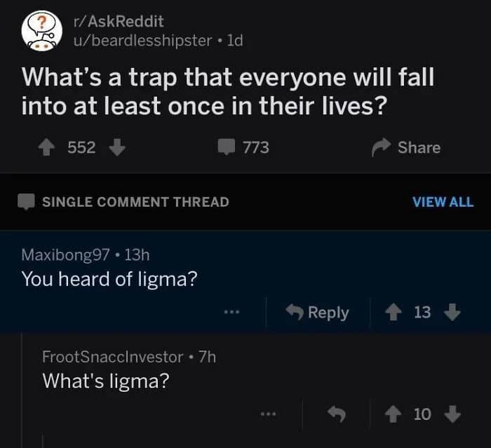The width and height of the screenshot is (491, 448).
Task: Click the post title text
Action: point(228,91)
